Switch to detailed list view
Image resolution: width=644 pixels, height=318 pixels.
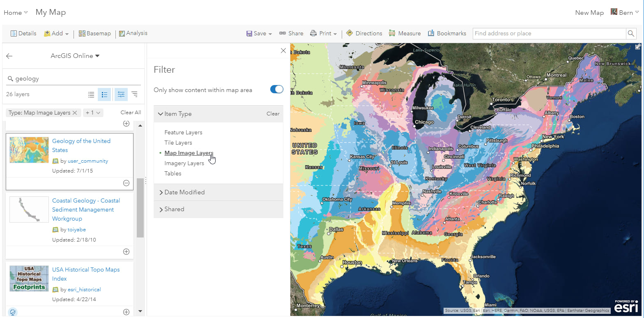pos(104,94)
